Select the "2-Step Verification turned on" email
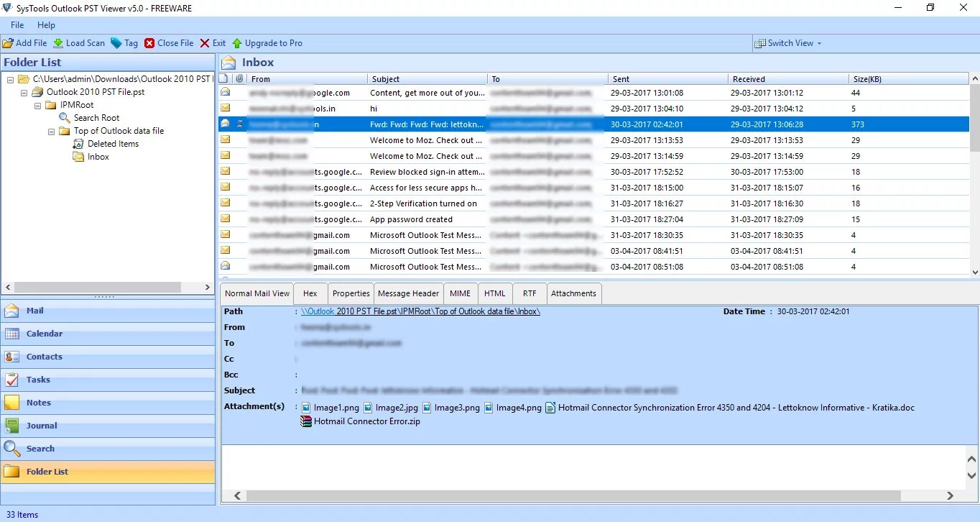This screenshot has width=980, height=522. pyautogui.click(x=593, y=203)
